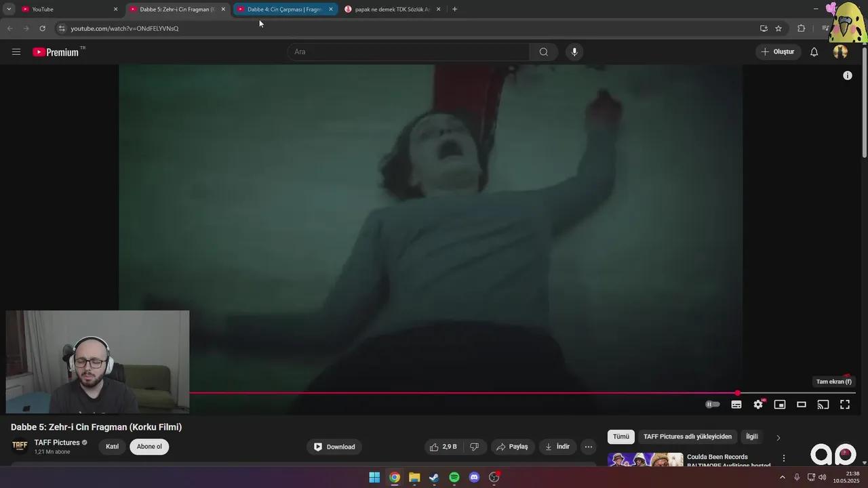
Task: Enable miniplayer mode
Action: click(780, 405)
